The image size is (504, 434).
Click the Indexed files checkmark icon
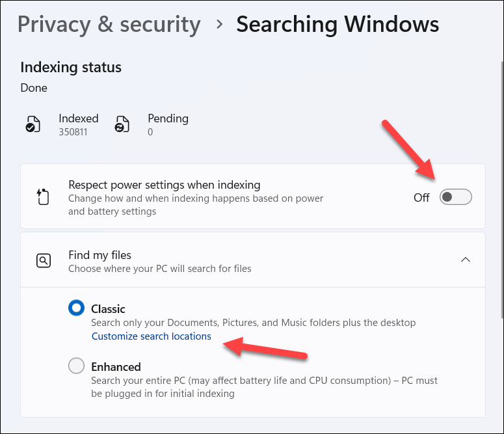tap(32, 124)
